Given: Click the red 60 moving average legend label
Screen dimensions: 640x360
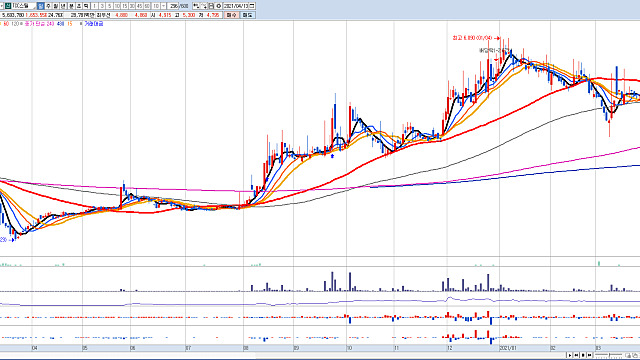Looking at the screenshot, I should 6,24.
